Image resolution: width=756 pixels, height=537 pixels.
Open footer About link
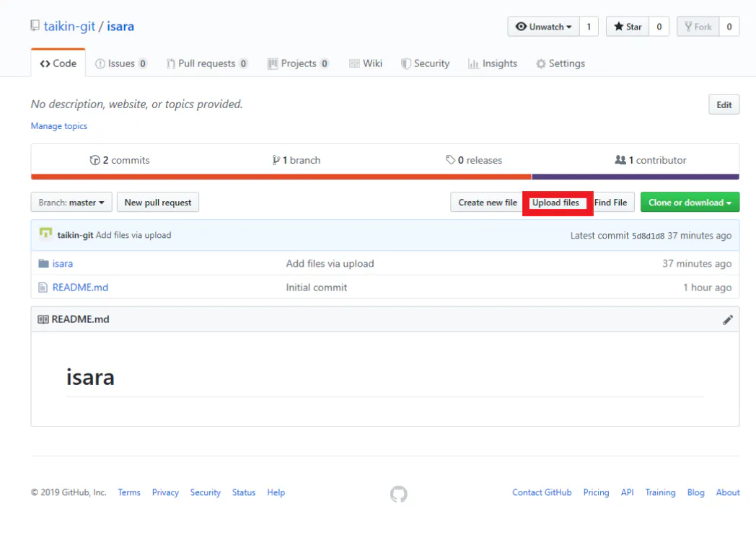click(728, 492)
